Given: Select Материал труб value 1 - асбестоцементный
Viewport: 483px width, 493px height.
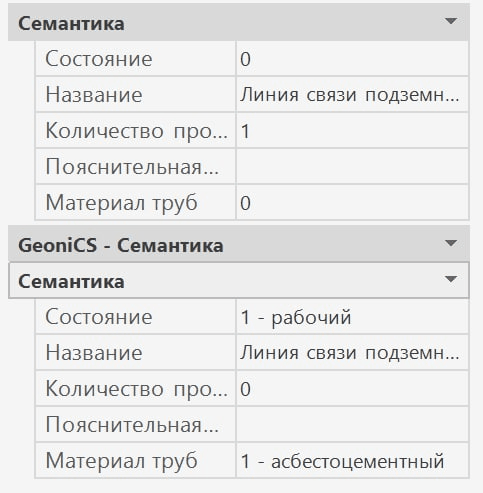Looking at the screenshot, I should pyautogui.click(x=352, y=461).
